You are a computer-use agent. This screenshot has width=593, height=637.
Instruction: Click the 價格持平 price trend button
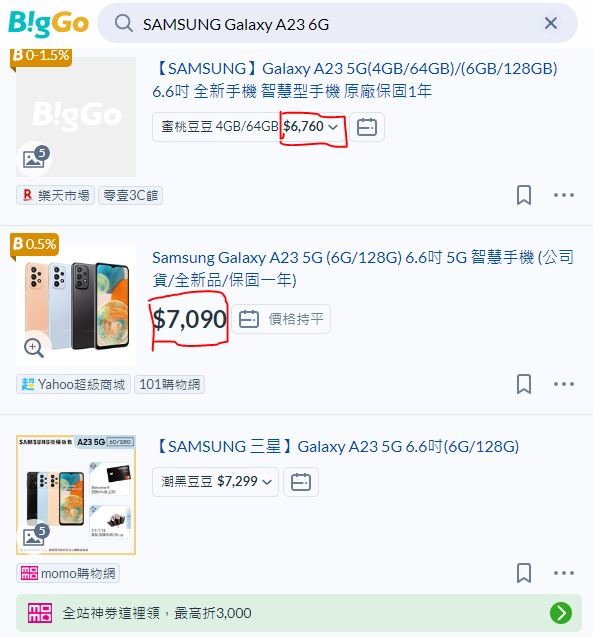click(x=281, y=319)
